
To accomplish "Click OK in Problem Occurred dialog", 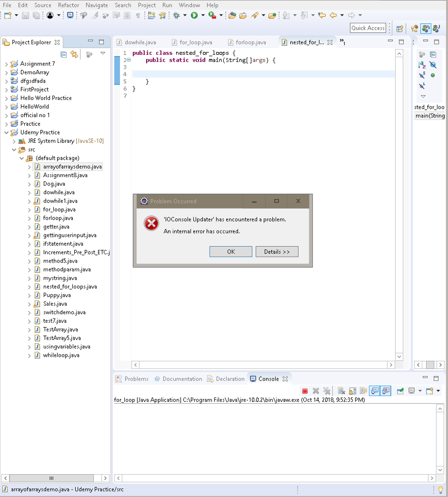I will click(231, 252).
